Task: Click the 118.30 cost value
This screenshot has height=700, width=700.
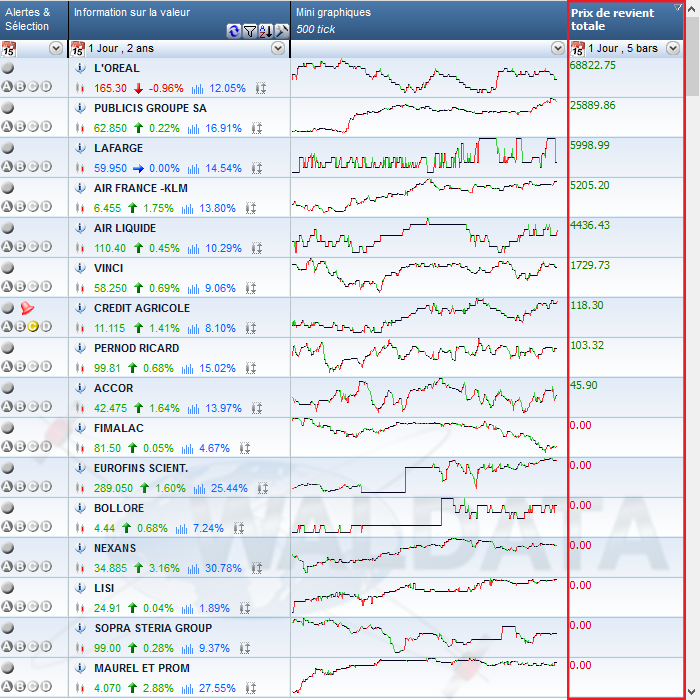Action: coord(587,305)
